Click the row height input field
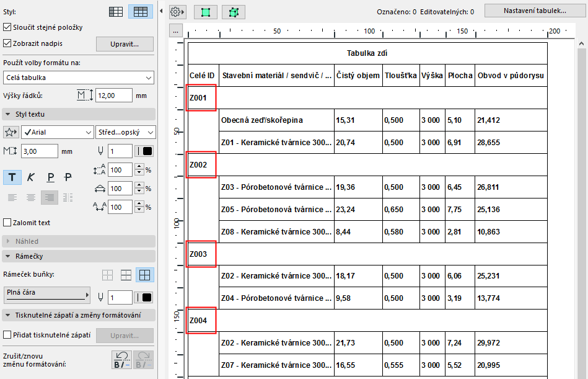 [114, 96]
